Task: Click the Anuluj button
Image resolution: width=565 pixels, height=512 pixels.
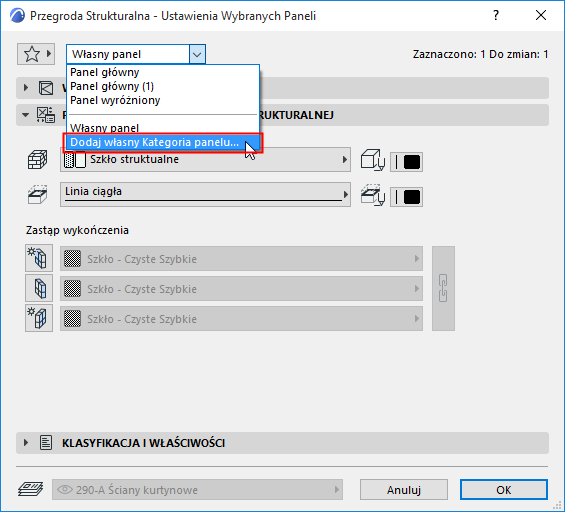Action: [404, 489]
